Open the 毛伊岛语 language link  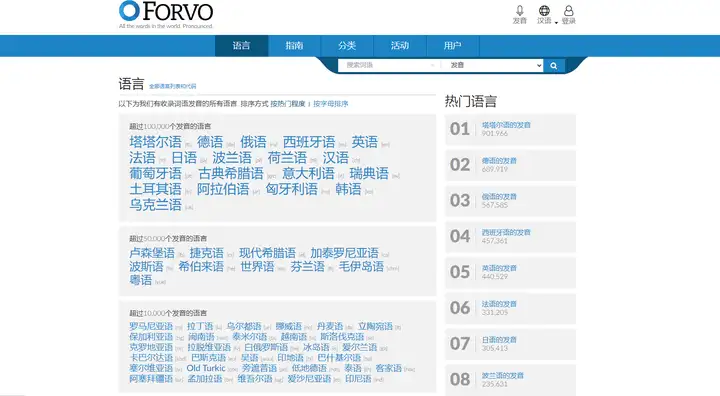[x=361, y=266]
